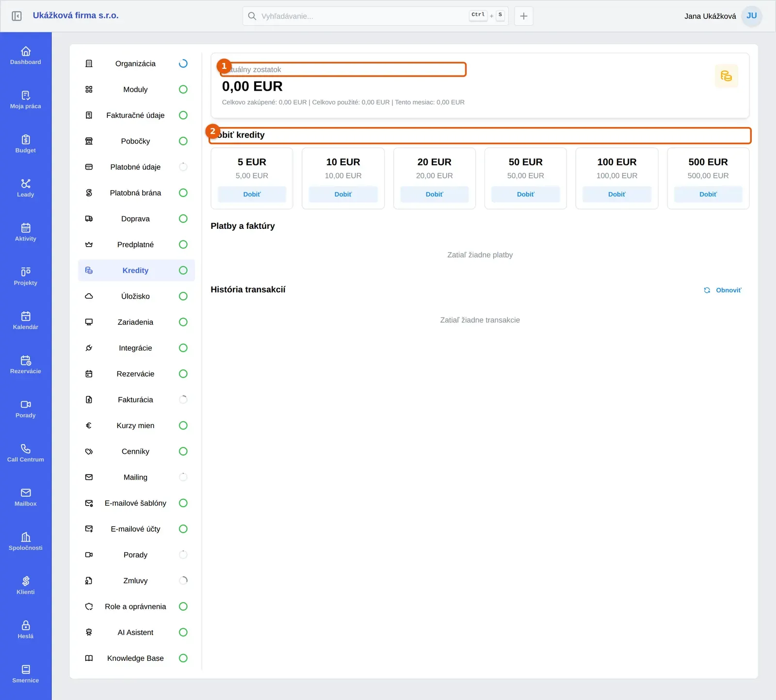
Task: Open the Mailbox module
Action: pos(26,496)
